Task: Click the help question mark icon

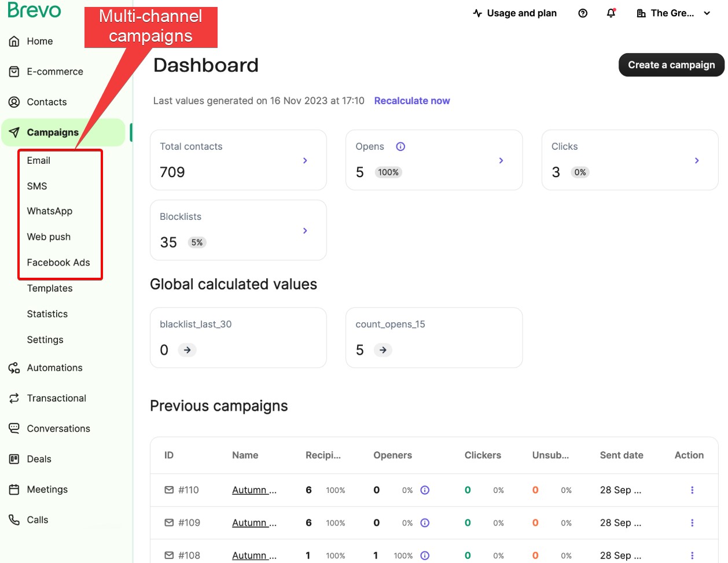Action: 583,13
